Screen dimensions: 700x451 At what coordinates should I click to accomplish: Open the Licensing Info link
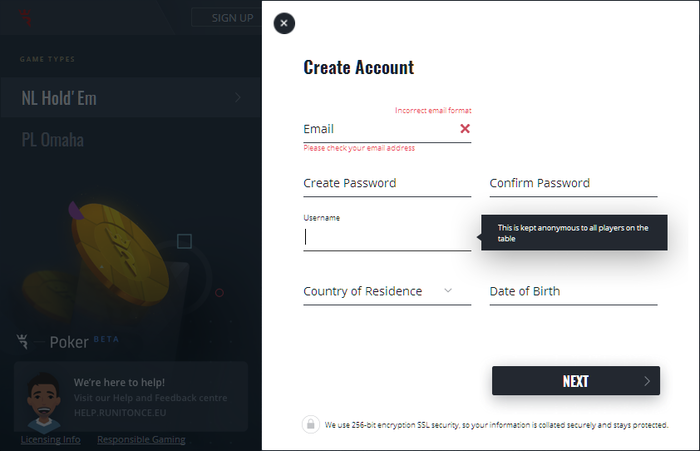tap(50, 440)
